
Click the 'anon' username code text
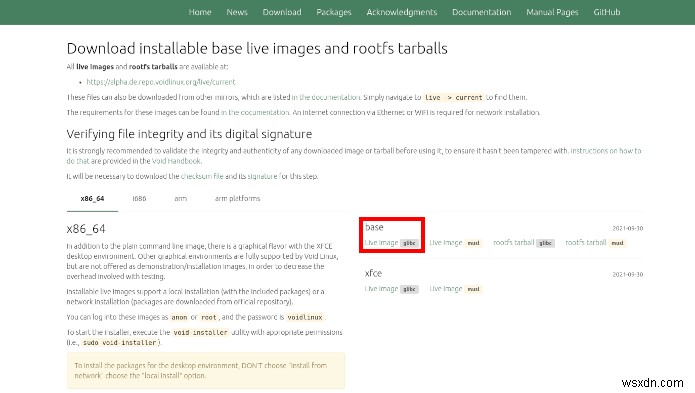pos(180,317)
